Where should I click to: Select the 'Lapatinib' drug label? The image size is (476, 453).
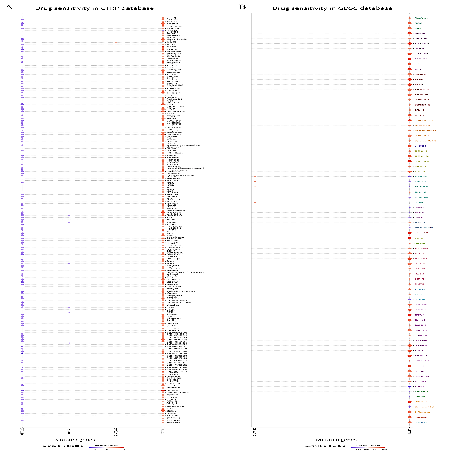(x=420, y=207)
